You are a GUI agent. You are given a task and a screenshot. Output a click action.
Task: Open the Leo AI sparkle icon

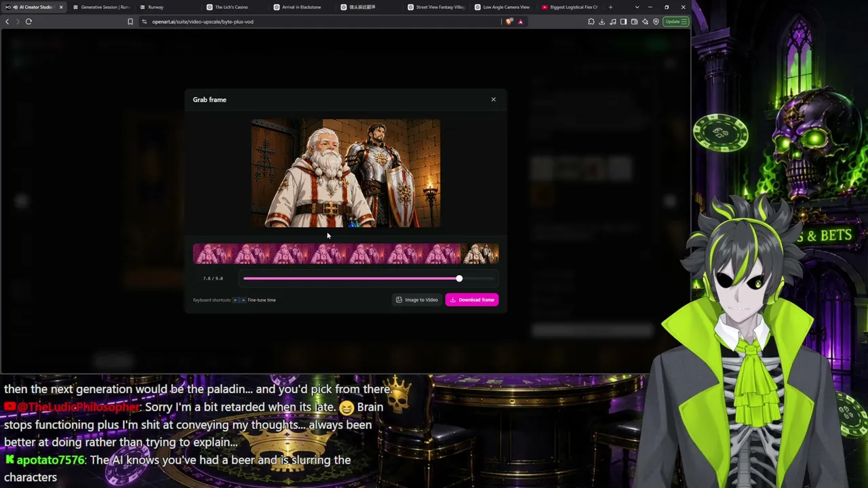tap(646, 22)
